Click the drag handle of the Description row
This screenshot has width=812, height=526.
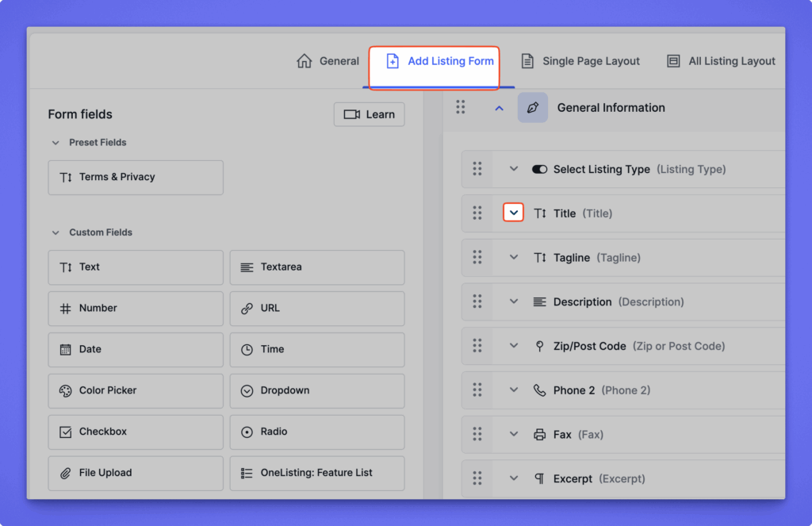tap(477, 302)
